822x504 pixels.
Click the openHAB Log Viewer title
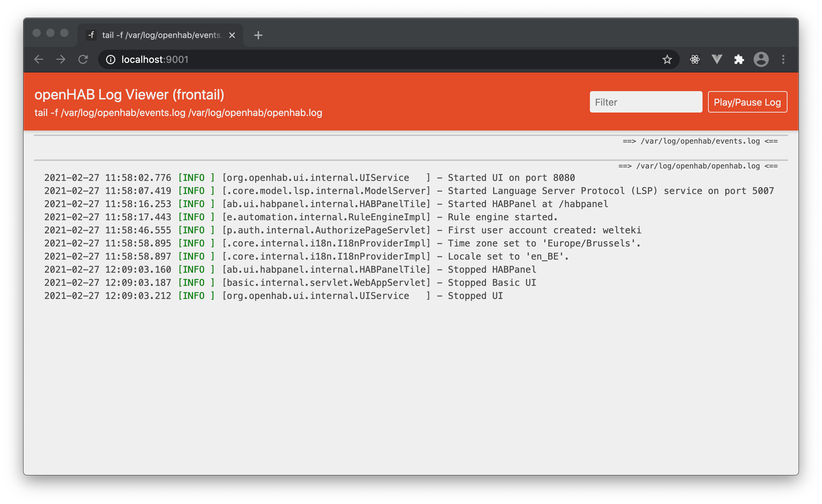click(x=129, y=95)
